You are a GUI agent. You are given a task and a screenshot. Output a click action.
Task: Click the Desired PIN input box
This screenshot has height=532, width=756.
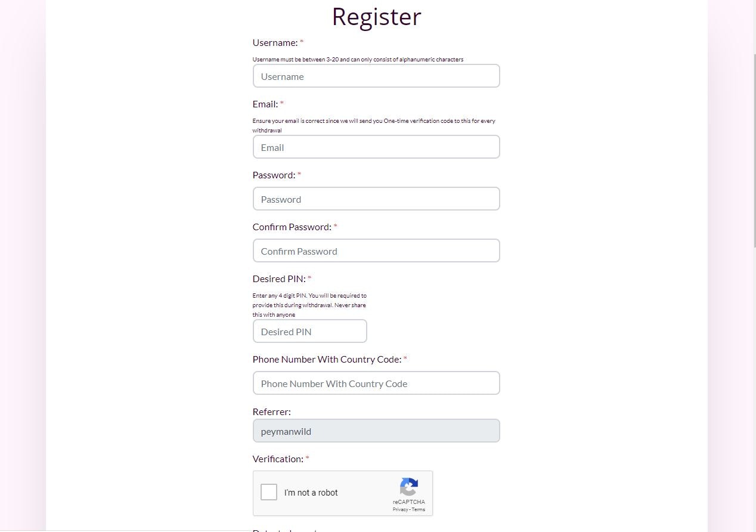click(x=309, y=331)
